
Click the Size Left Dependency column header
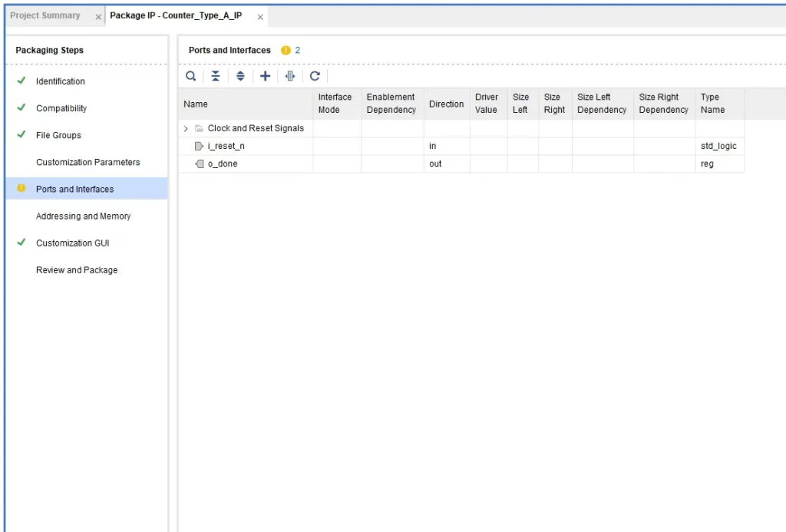pos(603,104)
